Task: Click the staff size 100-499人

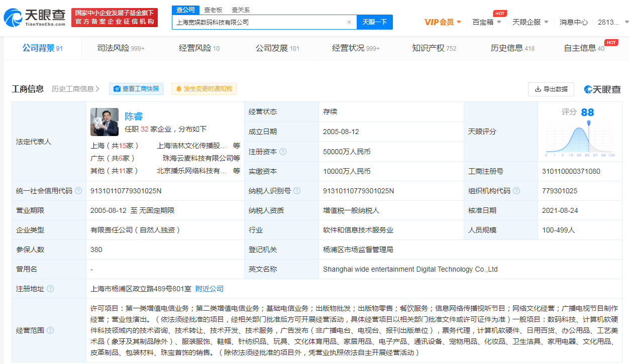Action: click(559, 230)
